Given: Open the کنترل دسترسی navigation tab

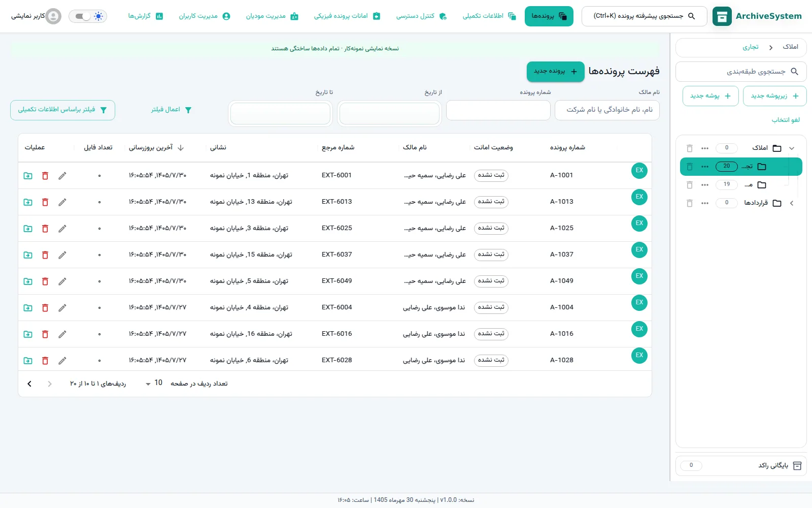Looking at the screenshot, I should coord(421,16).
